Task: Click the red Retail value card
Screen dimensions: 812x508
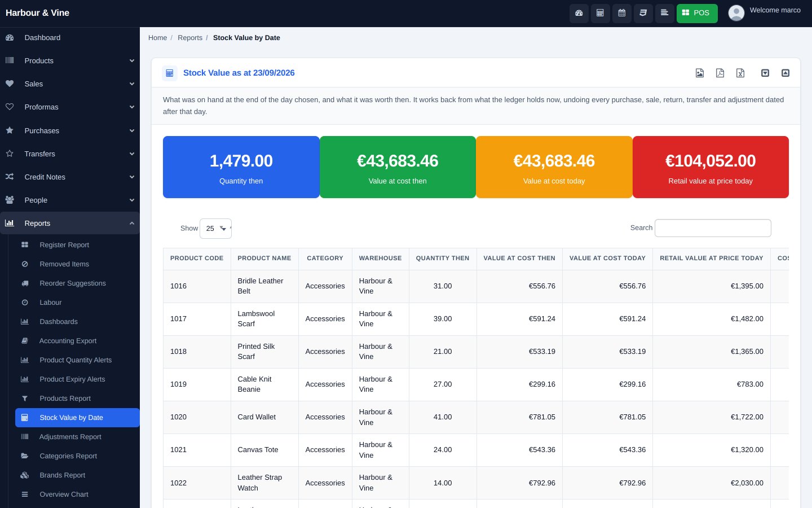Action: tap(710, 167)
